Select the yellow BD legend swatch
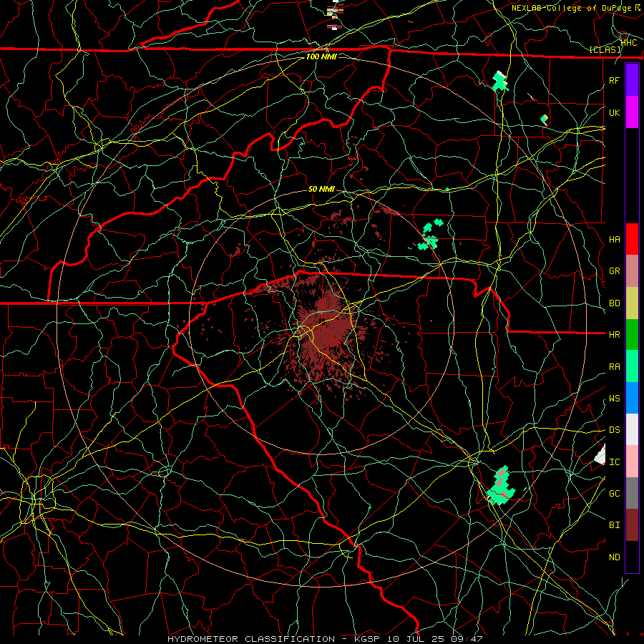 pyautogui.click(x=632, y=303)
